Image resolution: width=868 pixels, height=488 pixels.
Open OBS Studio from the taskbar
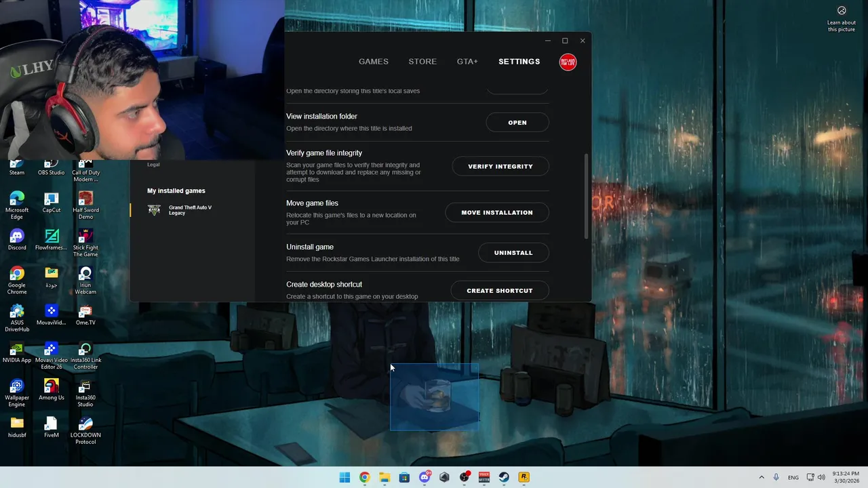[x=465, y=477]
